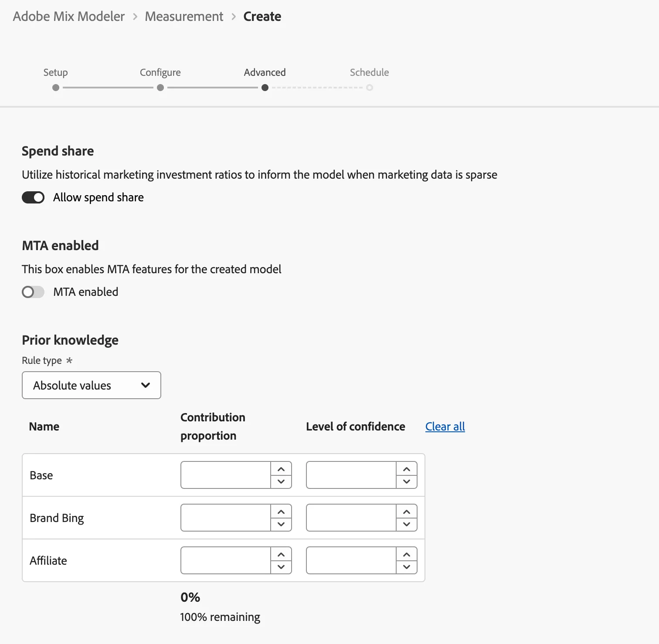Decrease Affiliate level of confidence down arrow
659x644 pixels.
pos(407,567)
